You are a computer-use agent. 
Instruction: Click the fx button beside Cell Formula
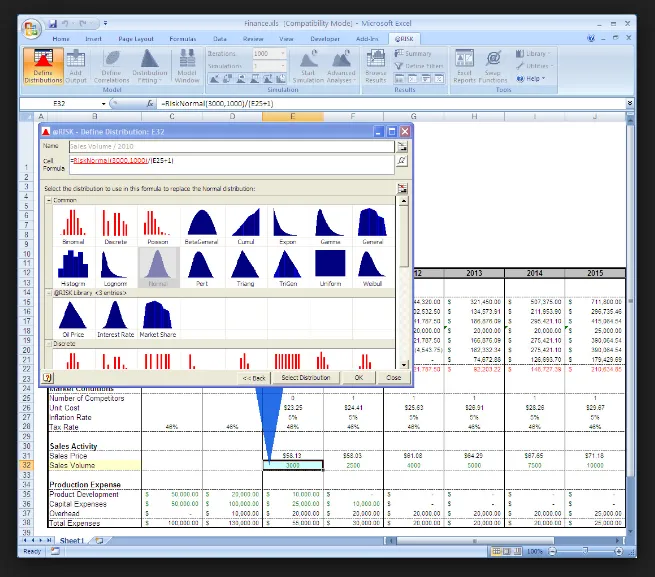tap(402, 160)
